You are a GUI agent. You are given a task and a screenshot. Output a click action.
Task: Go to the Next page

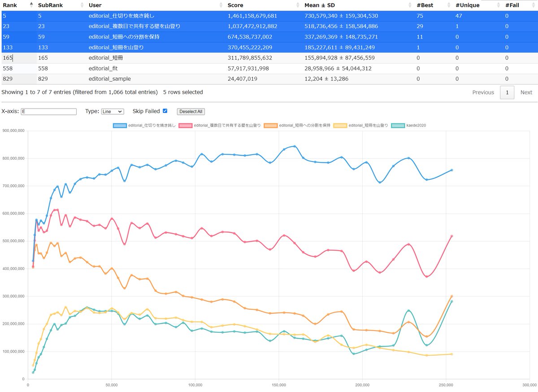[x=526, y=92]
